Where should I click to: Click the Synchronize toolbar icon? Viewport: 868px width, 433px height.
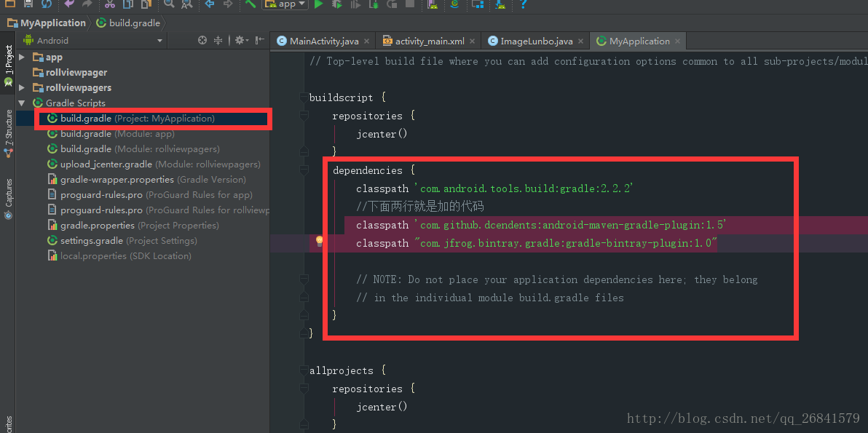47,4
